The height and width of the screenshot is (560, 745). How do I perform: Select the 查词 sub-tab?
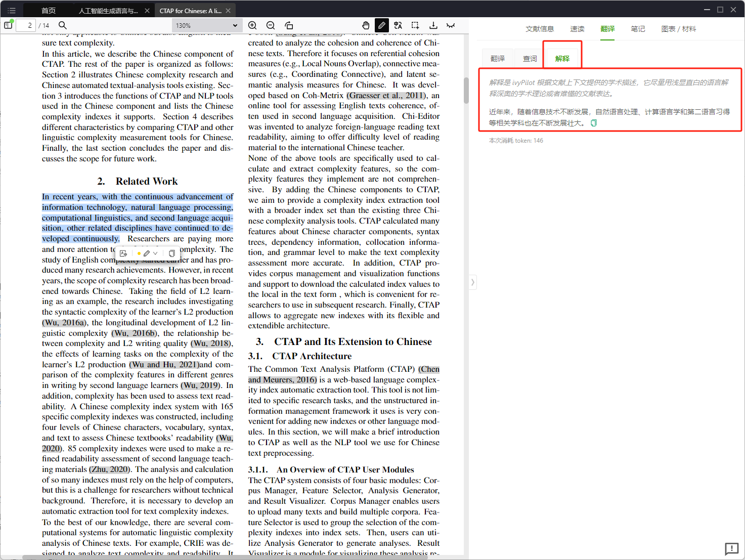point(530,59)
